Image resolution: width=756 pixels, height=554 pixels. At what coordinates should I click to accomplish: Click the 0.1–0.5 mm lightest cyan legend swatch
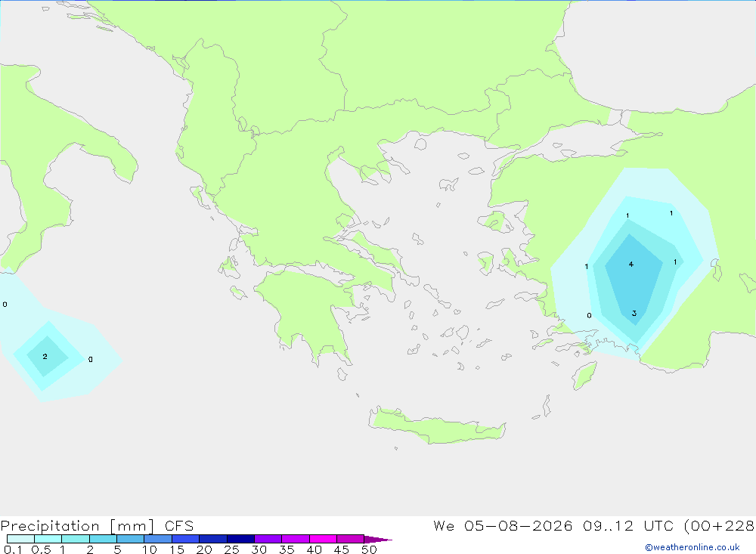(x=20, y=539)
